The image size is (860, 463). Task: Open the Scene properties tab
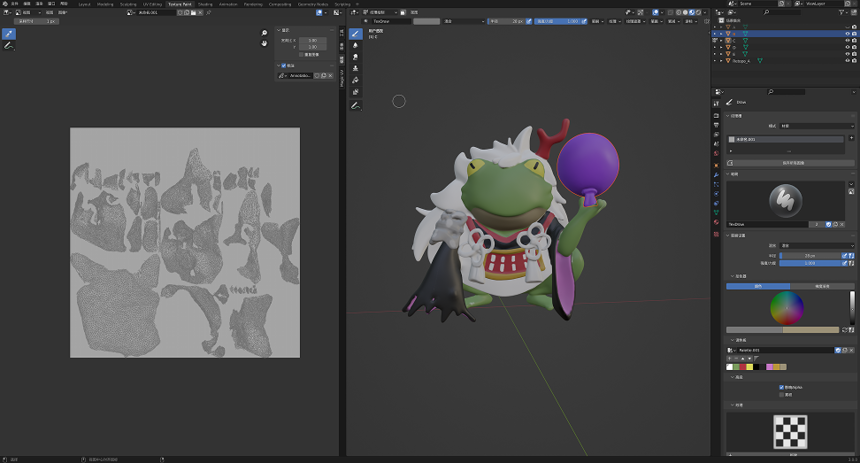716,144
